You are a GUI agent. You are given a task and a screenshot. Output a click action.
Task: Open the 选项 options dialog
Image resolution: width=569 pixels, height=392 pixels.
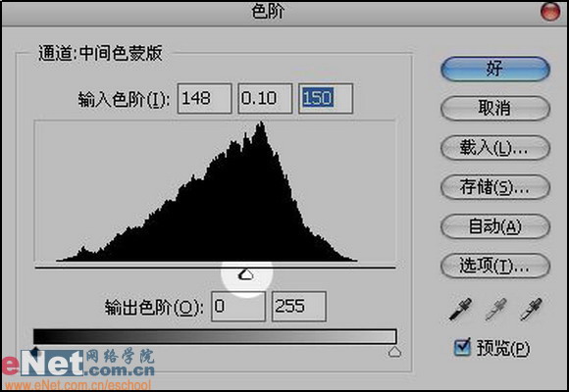495,267
